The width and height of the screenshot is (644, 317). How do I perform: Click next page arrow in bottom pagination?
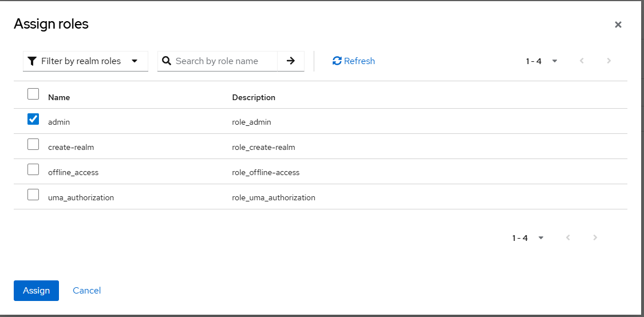pyautogui.click(x=595, y=237)
